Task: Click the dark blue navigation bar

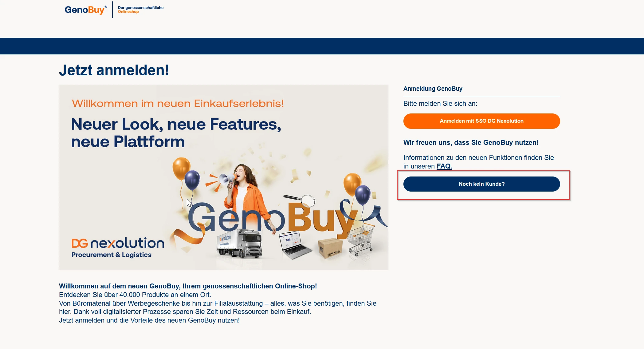Action: pyautogui.click(x=322, y=46)
